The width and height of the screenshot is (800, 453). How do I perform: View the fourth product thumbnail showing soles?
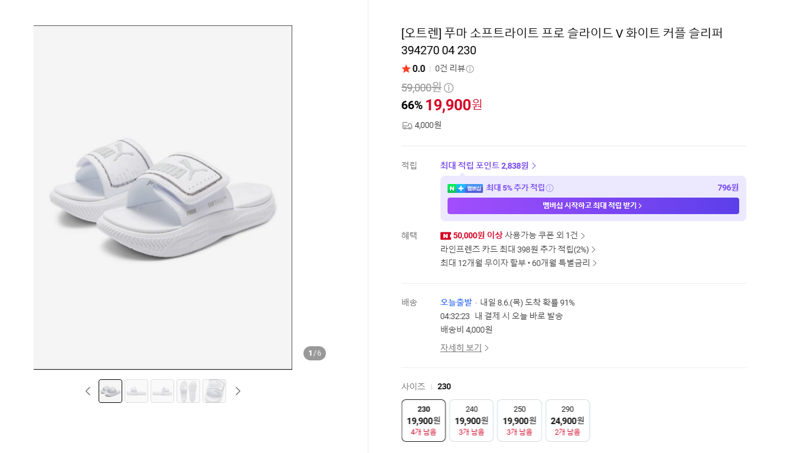[x=188, y=391]
